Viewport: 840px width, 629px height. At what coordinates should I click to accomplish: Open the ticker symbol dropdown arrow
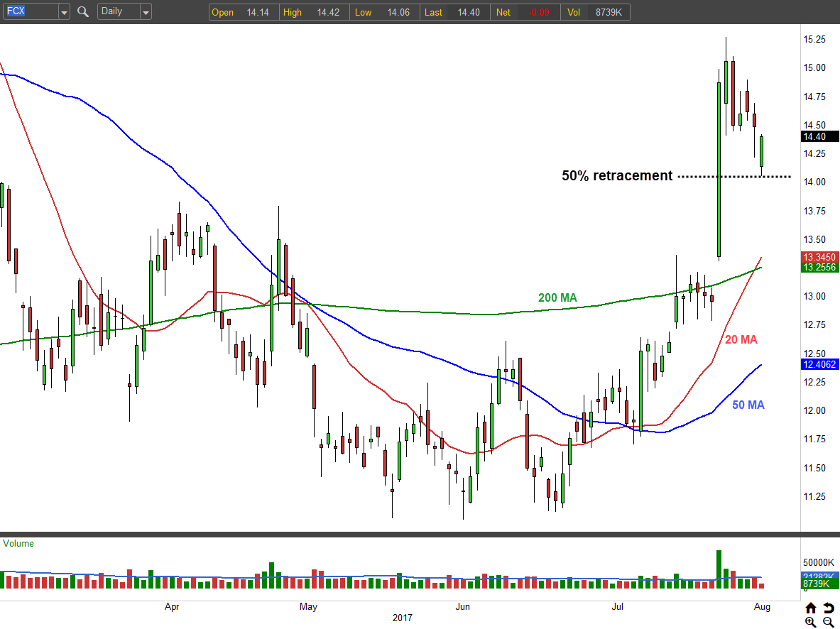pyautogui.click(x=65, y=12)
